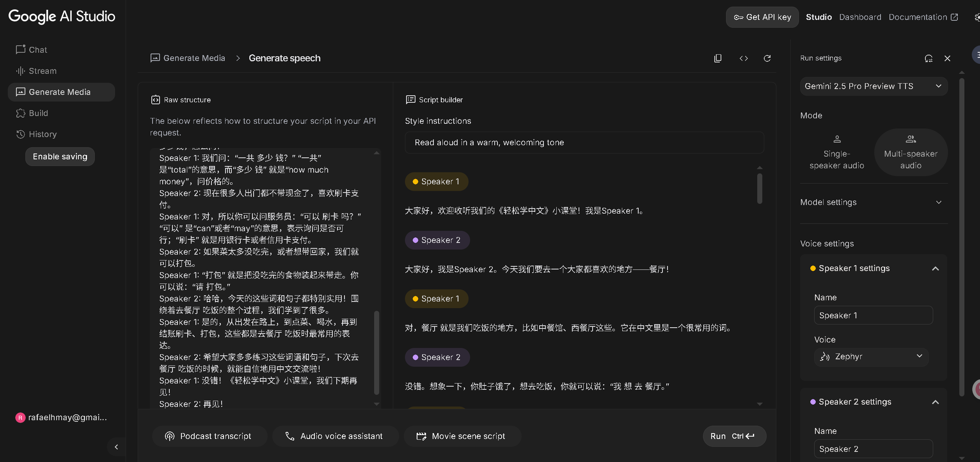Click the Generate Media breadcrumb
Viewport: 980px width, 462px height.
coord(188,58)
